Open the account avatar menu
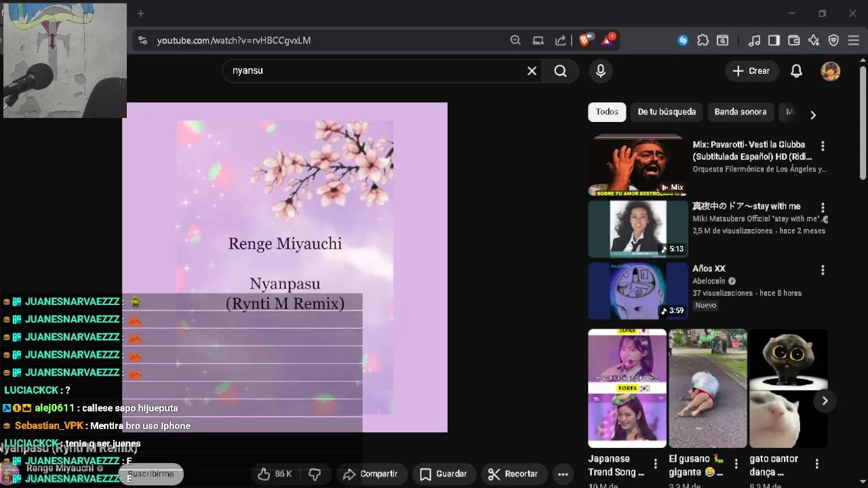The height and width of the screenshot is (488, 868). point(831,71)
